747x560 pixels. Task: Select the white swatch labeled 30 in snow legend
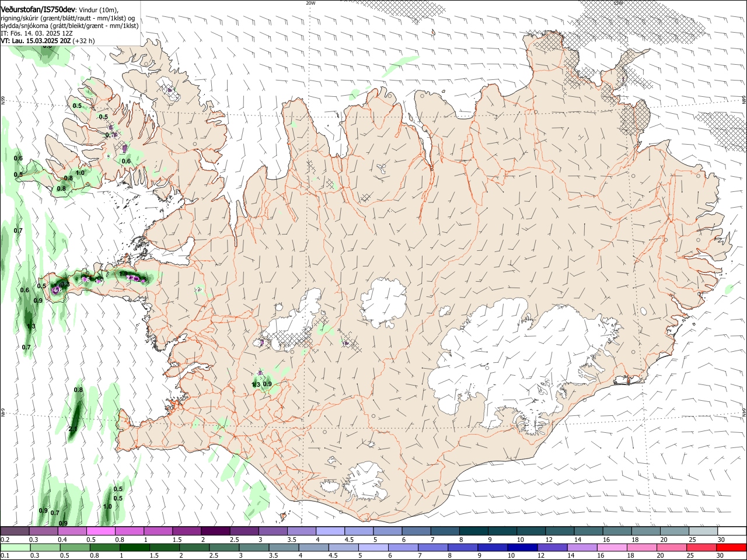[x=731, y=531]
